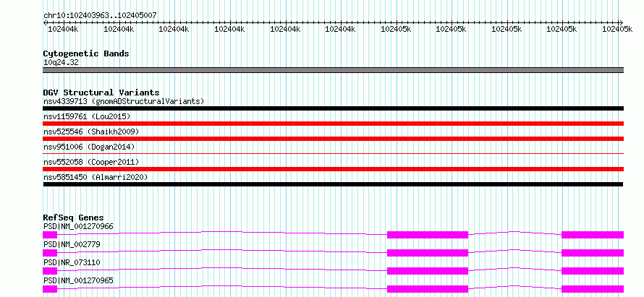This screenshot has width=644, height=297.
Task: Select the last exon block of PSD|NR_073110
Action: click(x=593, y=271)
